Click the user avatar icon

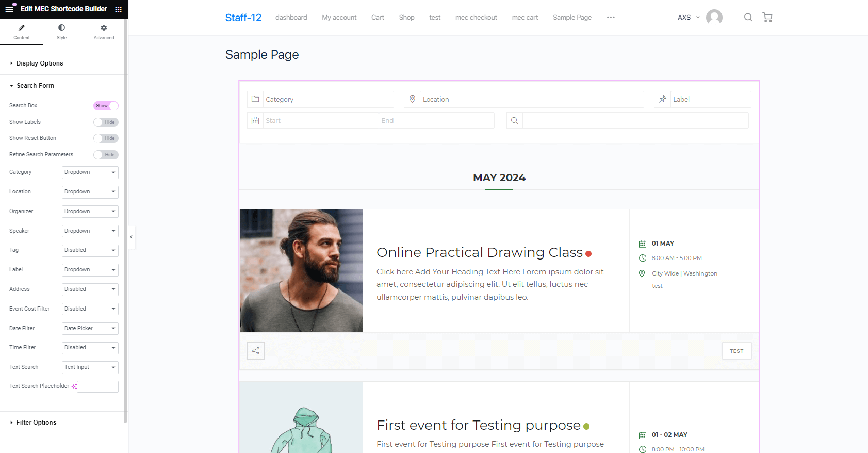pyautogui.click(x=714, y=18)
